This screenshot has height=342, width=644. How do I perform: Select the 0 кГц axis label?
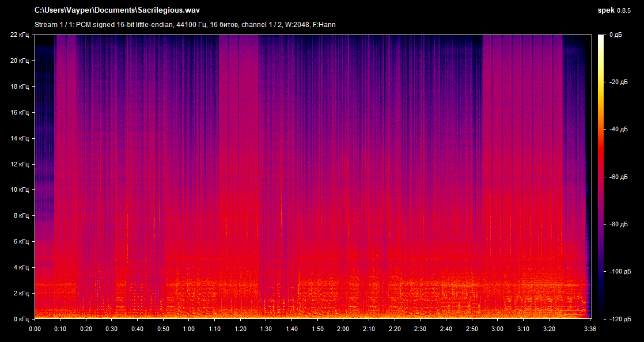coord(21,319)
